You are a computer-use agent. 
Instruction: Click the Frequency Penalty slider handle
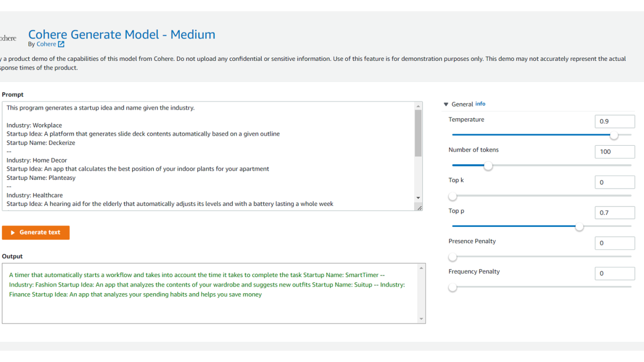coord(452,287)
